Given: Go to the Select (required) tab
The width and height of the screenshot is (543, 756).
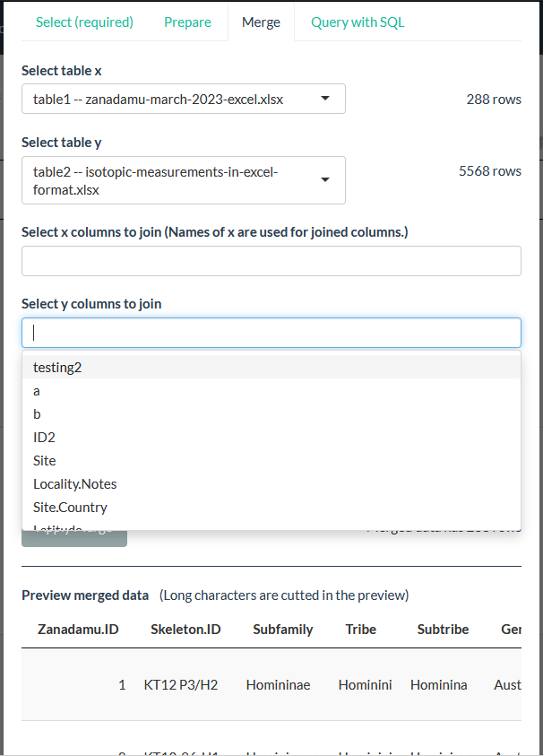Looking at the screenshot, I should point(84,22).
